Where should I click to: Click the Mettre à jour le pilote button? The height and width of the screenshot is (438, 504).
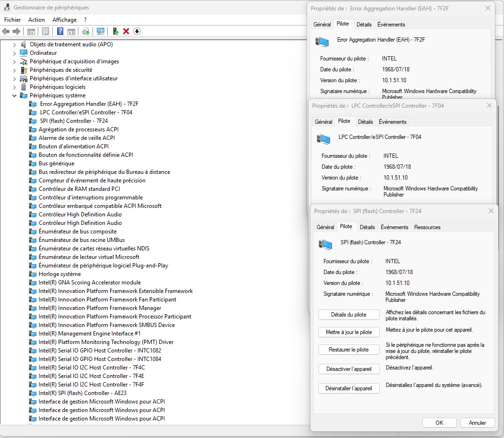(349, 332)
